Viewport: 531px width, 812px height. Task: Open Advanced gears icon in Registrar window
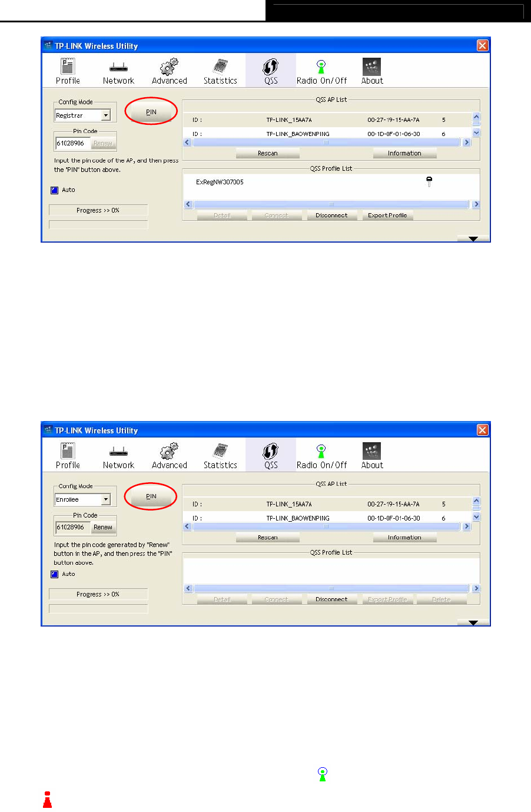click(x=170, y=67)
